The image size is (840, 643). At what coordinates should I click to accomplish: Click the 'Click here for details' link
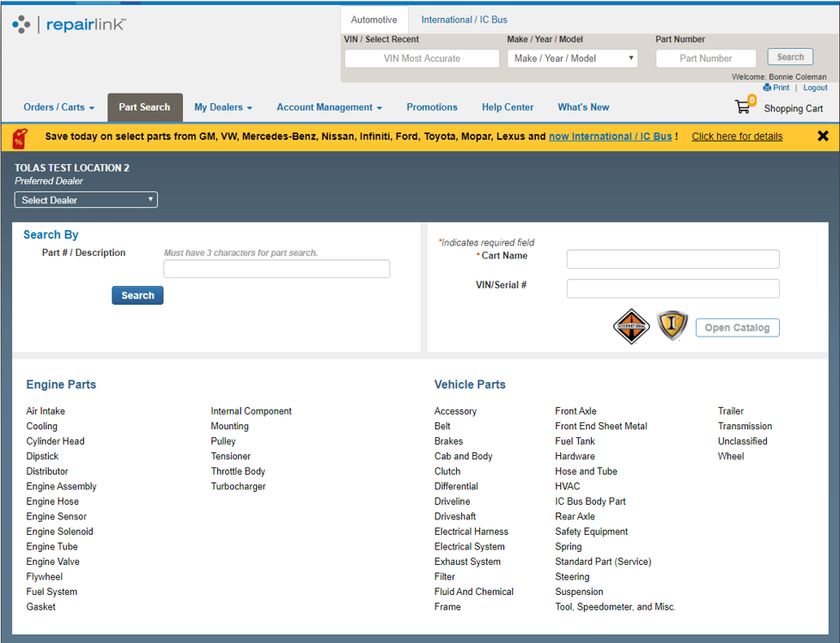[x=737, y=136]
